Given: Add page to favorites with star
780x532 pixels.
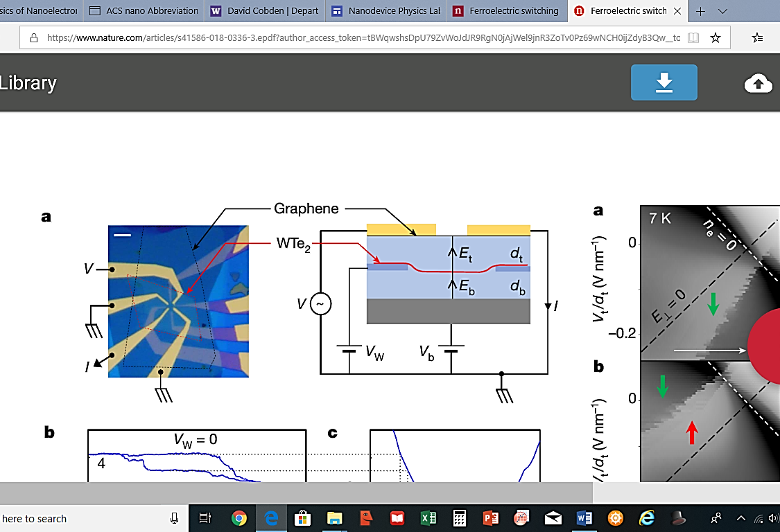Looking at the screenshot, I should [716, 38].
